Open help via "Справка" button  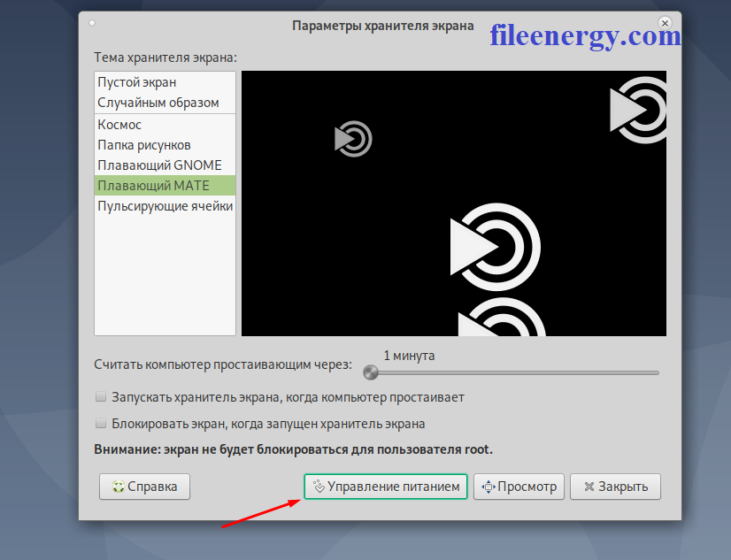pos(144,487)
